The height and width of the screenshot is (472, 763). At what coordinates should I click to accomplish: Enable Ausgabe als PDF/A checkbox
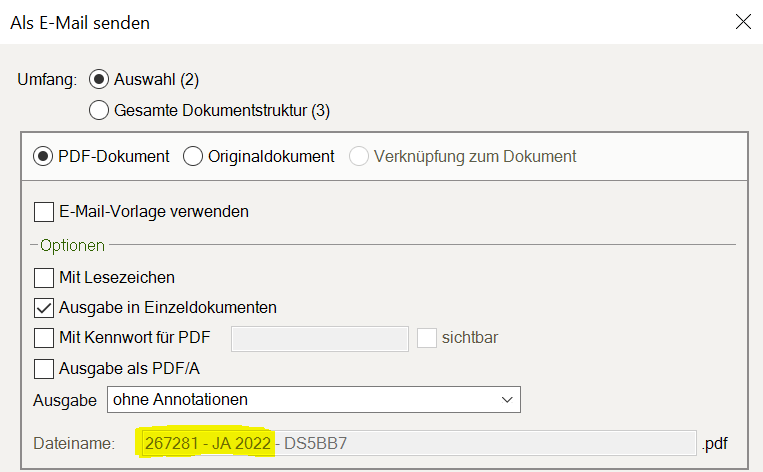(x=44, y=369)
